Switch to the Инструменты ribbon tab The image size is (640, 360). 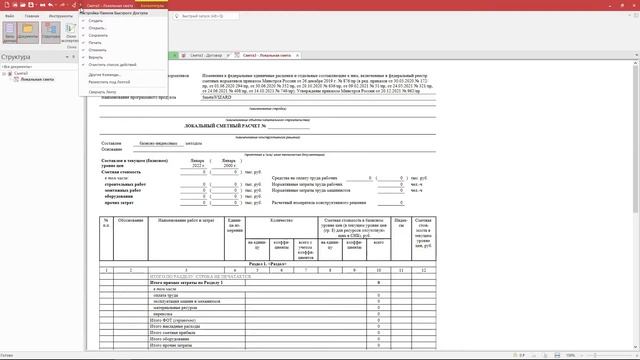click(x=60, y=16)
